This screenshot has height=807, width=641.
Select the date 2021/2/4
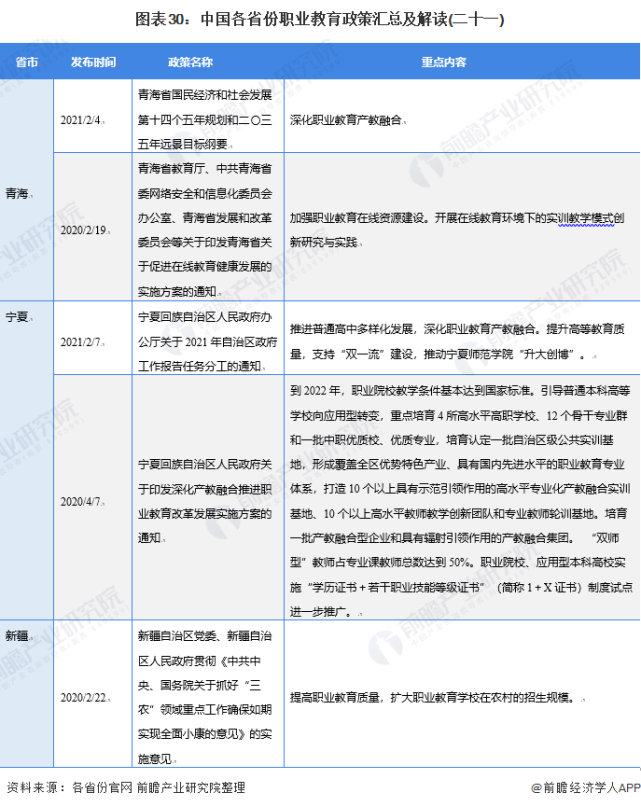81,120
